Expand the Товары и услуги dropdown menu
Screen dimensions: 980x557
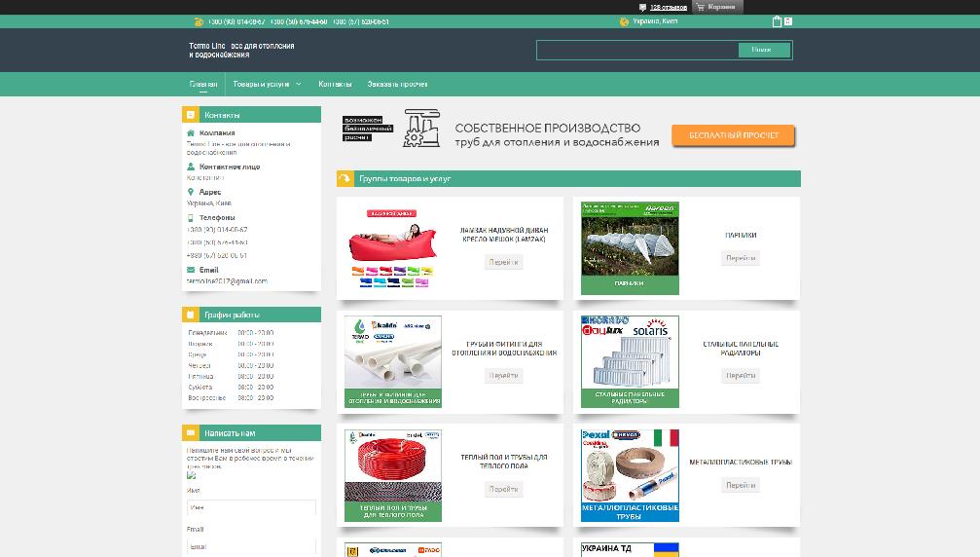coord(267,84)
